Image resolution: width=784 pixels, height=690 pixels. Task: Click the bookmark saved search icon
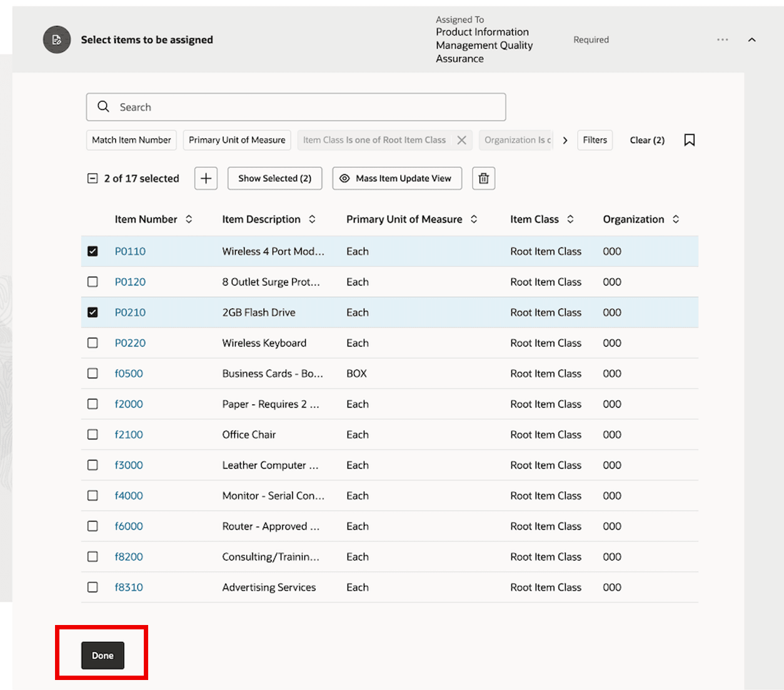[x=690, y=140]
